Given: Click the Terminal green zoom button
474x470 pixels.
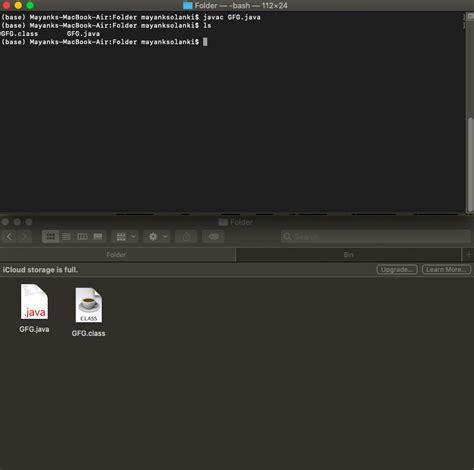Looking at the screenshot, I should tap(30, 5).
